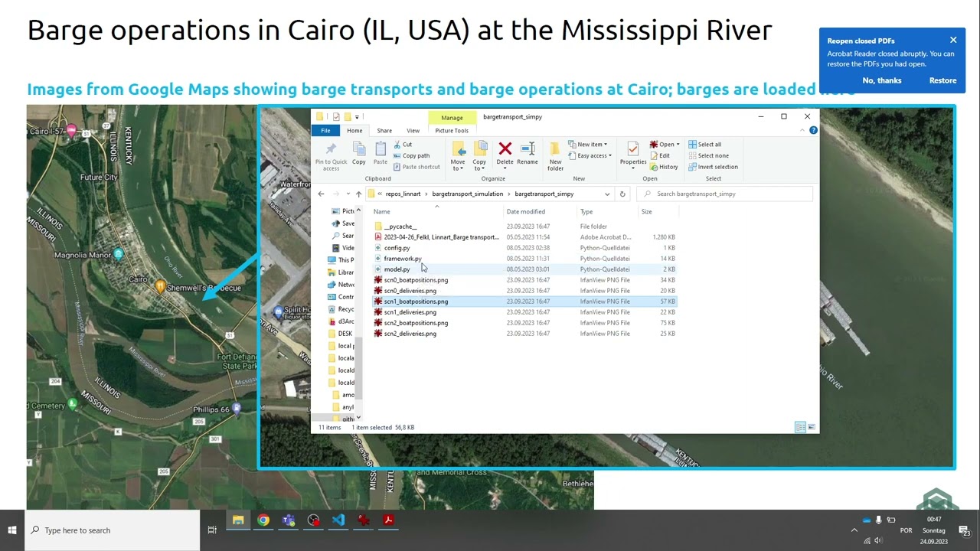Click the Task View taskbar icon

pos(212,530)
